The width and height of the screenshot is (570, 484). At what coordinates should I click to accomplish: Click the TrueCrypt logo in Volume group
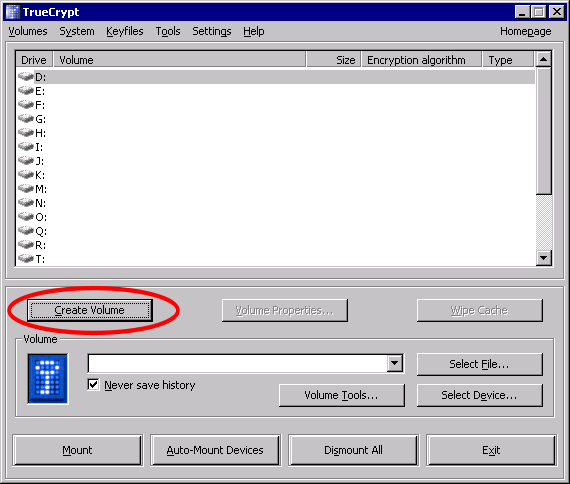coord(48,379)
